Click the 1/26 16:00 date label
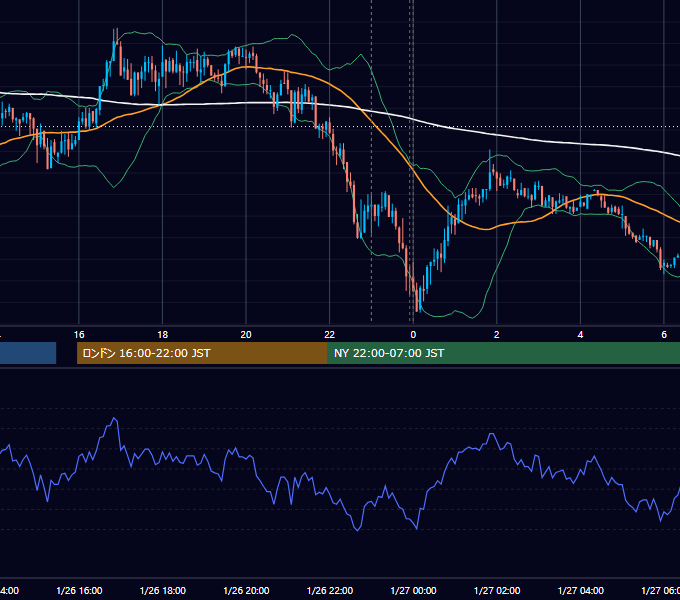Image resolution: width=680 pixels, height=600 pixels. pyautogui.click(x=79, y=590)
